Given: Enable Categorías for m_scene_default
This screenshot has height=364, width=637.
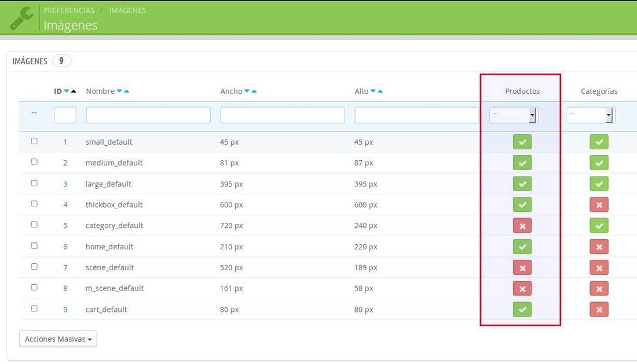Looking at the screenshot, I should point(599,289).
